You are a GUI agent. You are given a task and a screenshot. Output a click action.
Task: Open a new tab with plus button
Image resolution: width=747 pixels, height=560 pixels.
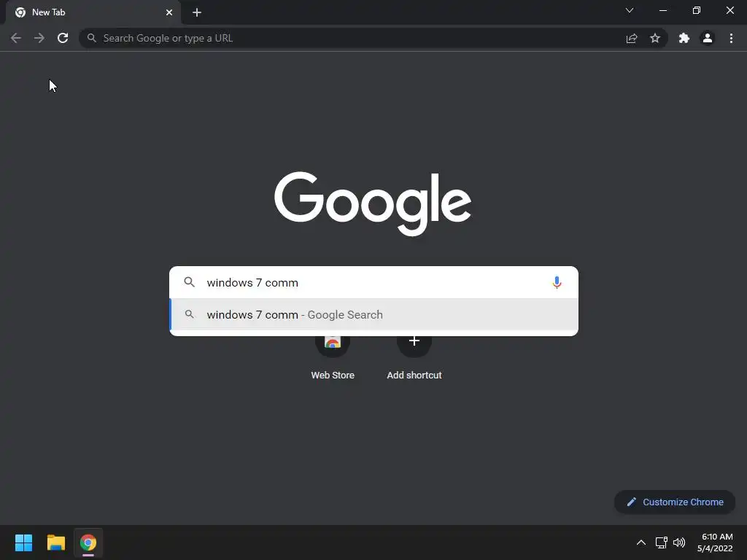click(197, 12)
